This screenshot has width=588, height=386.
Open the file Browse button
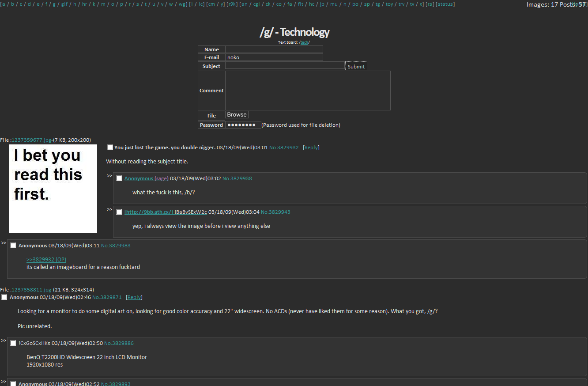237,115
